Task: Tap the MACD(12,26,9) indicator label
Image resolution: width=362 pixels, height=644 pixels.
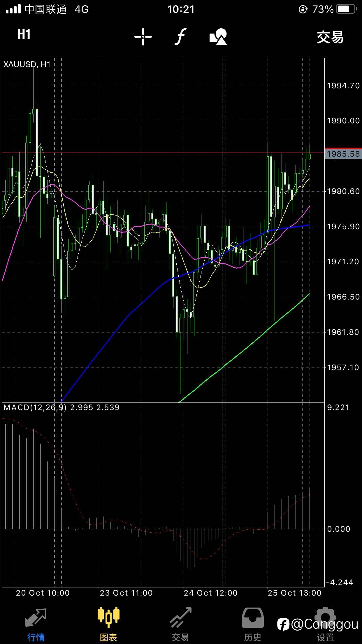Action: tap(61, 407)
